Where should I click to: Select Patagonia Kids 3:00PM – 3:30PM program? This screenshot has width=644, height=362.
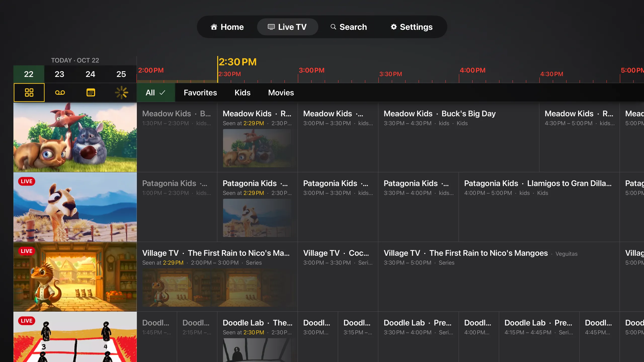pos(338,207)
